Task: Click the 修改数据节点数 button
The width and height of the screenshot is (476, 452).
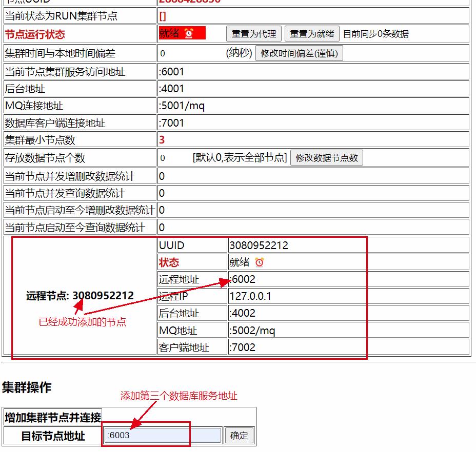Action: (327, 158)
